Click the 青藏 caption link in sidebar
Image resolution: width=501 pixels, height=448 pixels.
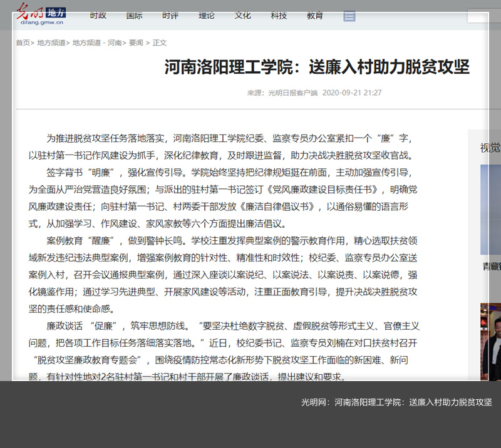pyautogui.click(x=490, y=267)
